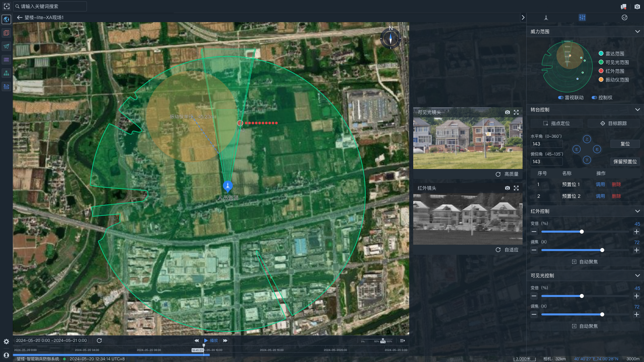
Task: Toggle the 雷视联动 switch
Action: tap(560, 98)
